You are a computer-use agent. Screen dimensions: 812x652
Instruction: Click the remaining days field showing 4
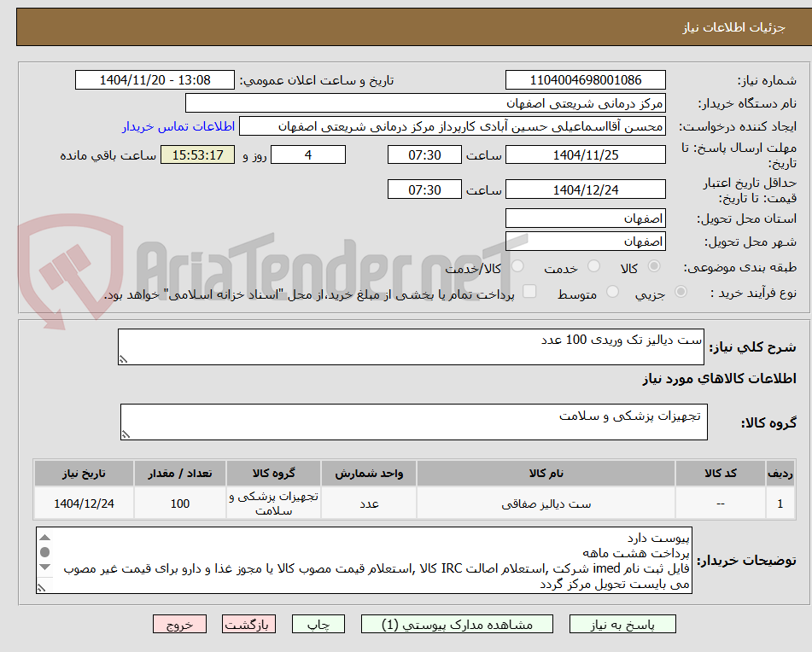pyautogui.click(x=308, y=154)
